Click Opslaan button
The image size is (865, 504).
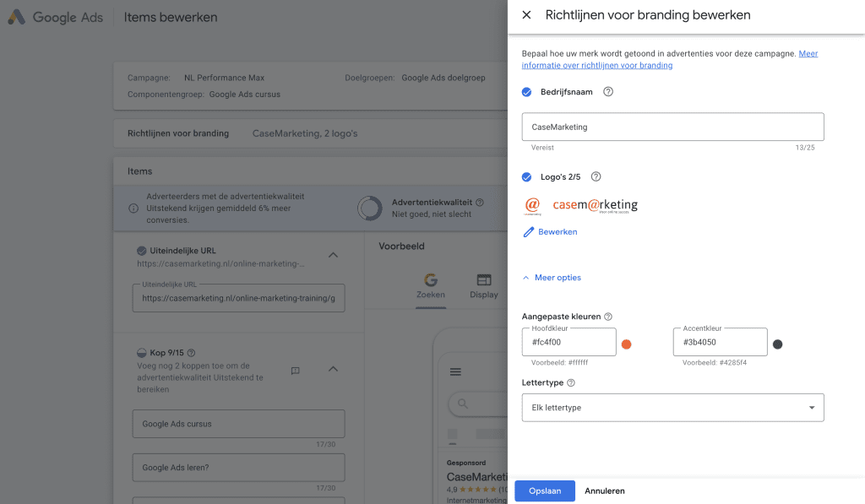pos(545,490)
